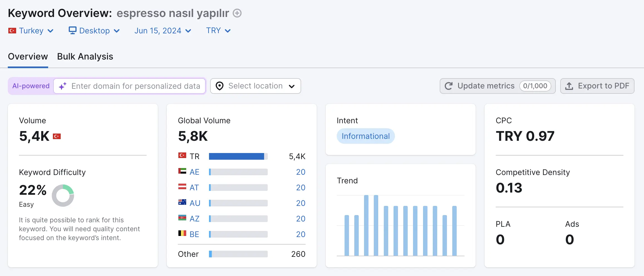
Task: Click the Update metrics button
Action: tap(498, 86)
